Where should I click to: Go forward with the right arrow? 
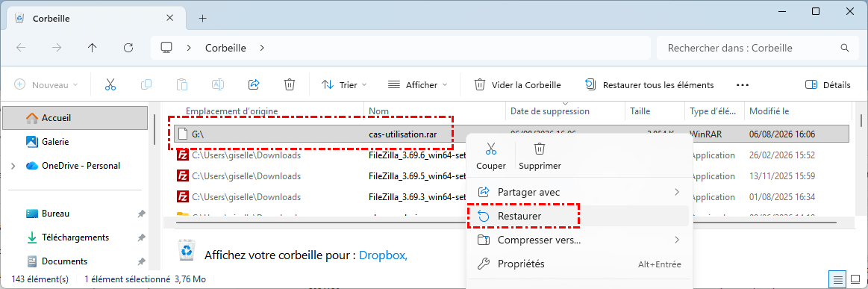(x=57, y=48)
